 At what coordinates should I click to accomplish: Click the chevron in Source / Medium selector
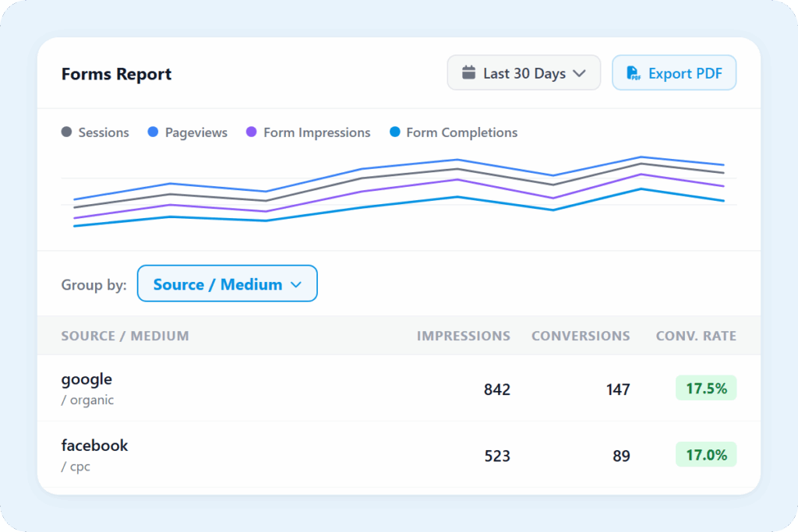click(295, 284)
